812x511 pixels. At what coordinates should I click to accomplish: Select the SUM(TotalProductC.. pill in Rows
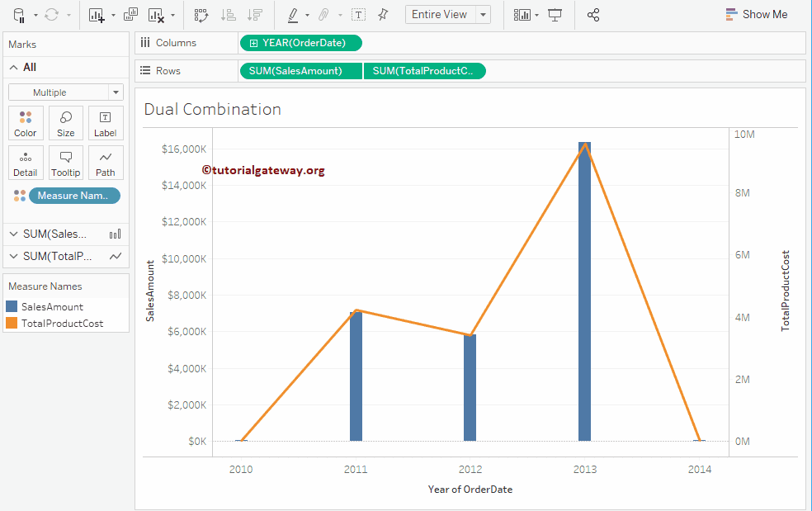[x=425, y=71]
